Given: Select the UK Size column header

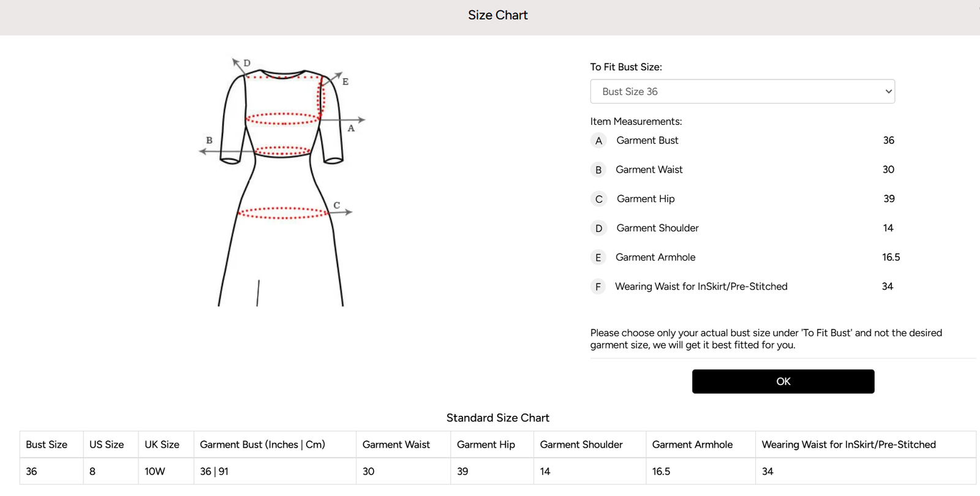Looking at the screenshot, I should click(x=162, y=445).
